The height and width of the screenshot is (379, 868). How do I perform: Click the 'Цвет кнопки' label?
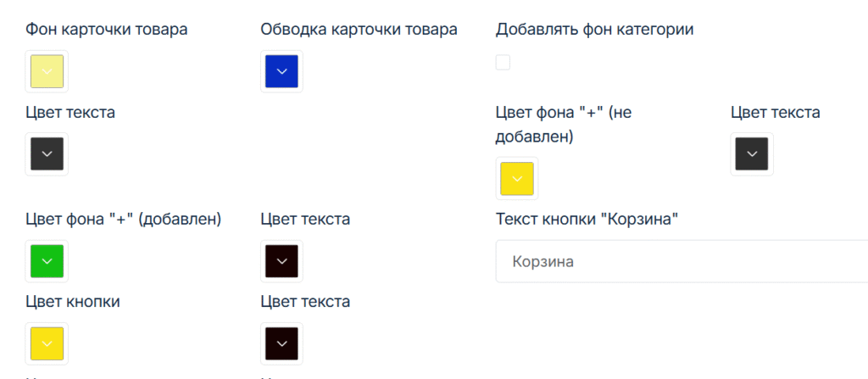click(73, 301)
